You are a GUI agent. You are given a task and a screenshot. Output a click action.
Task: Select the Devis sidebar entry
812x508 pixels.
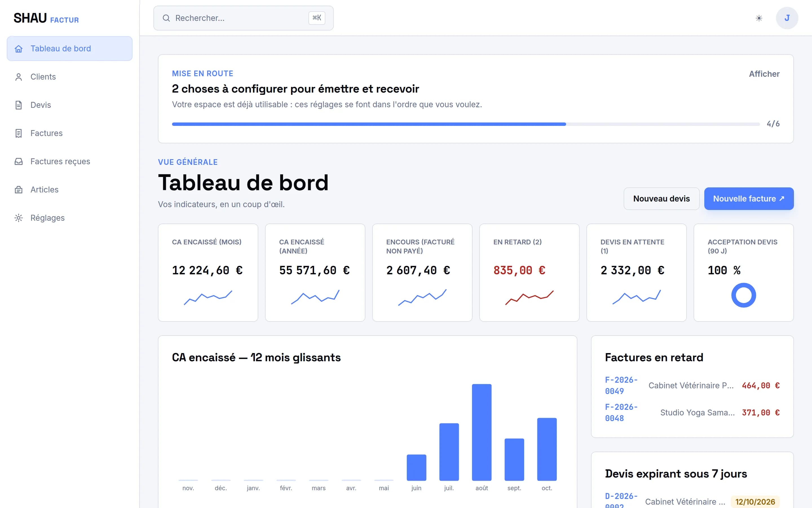69,105
